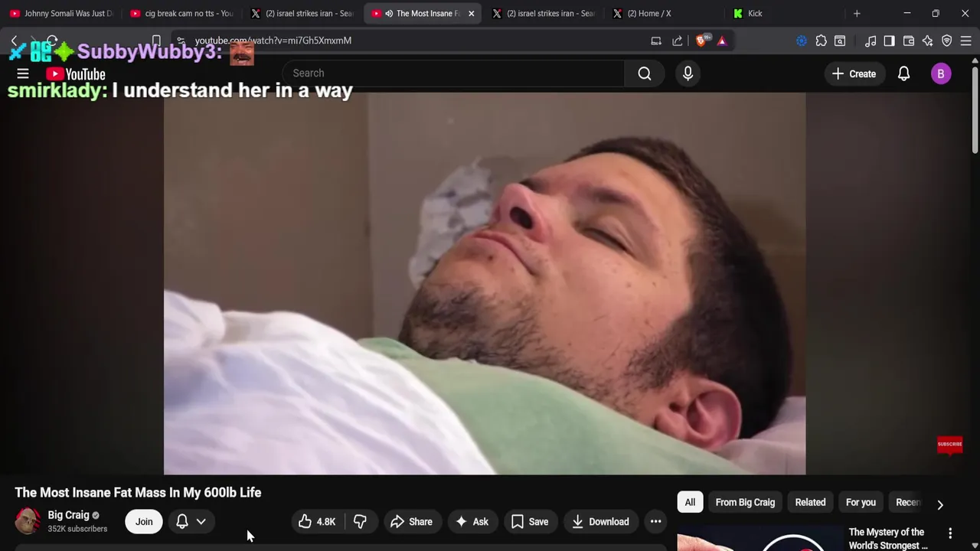The height and width of the screenshot is (551, 980).
Task: Go to YouTube home via logo
Action: click(75, 74)
